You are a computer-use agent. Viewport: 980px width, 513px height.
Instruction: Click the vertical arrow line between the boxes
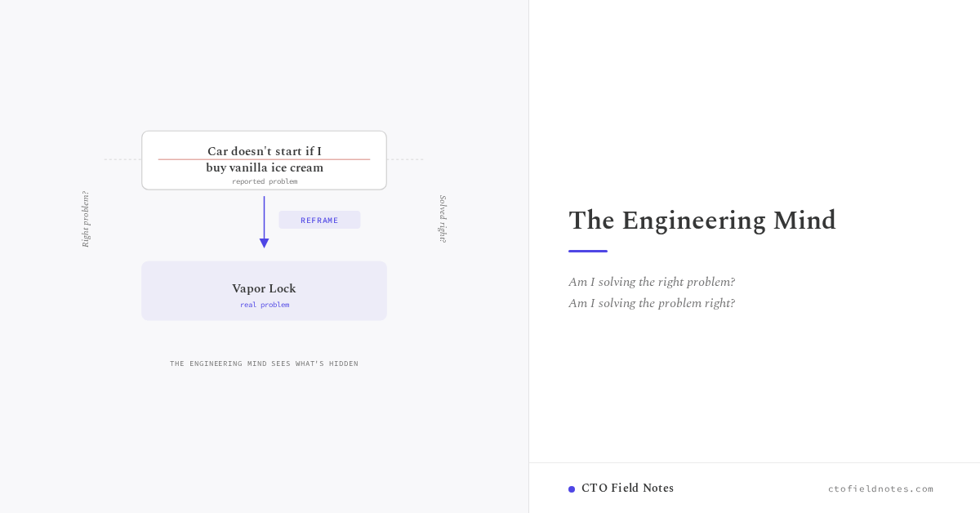point(264,217)
